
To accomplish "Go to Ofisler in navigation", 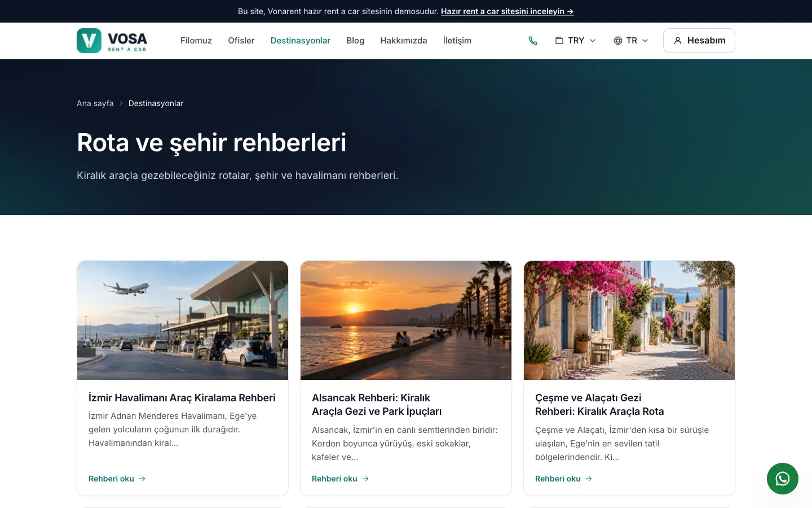I will tap(241, 41).
